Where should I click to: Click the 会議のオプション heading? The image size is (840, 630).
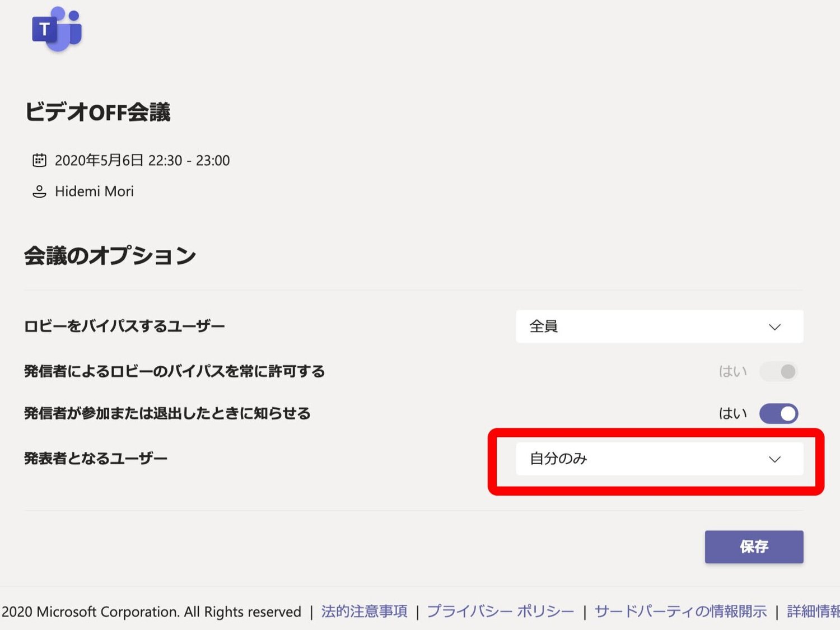pyautogui.click(x=110, y=256)
